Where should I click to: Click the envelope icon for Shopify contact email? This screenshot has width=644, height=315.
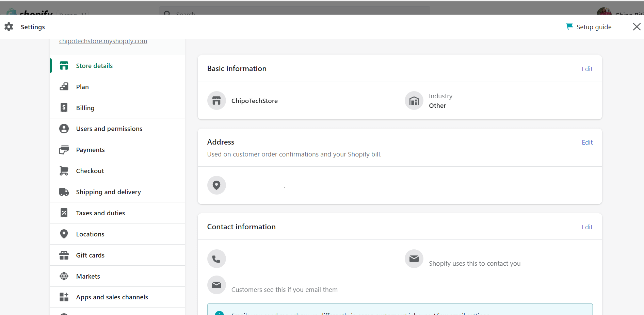pyautogui.click(x=414, y=259)
